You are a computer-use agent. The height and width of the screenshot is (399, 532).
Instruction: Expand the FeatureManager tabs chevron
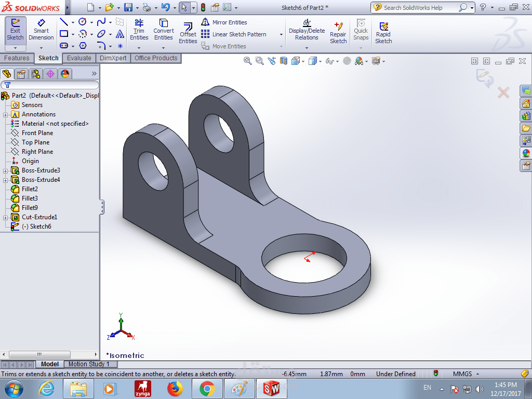pos(94,74)
